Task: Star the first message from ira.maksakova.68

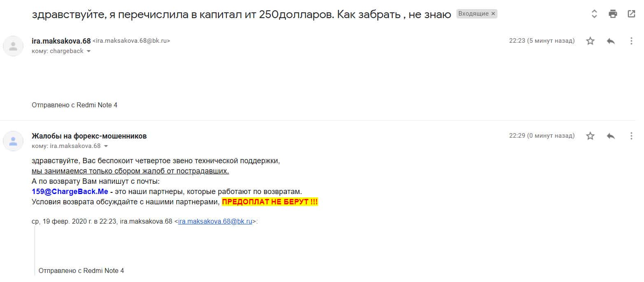Action: pos(590,41)
